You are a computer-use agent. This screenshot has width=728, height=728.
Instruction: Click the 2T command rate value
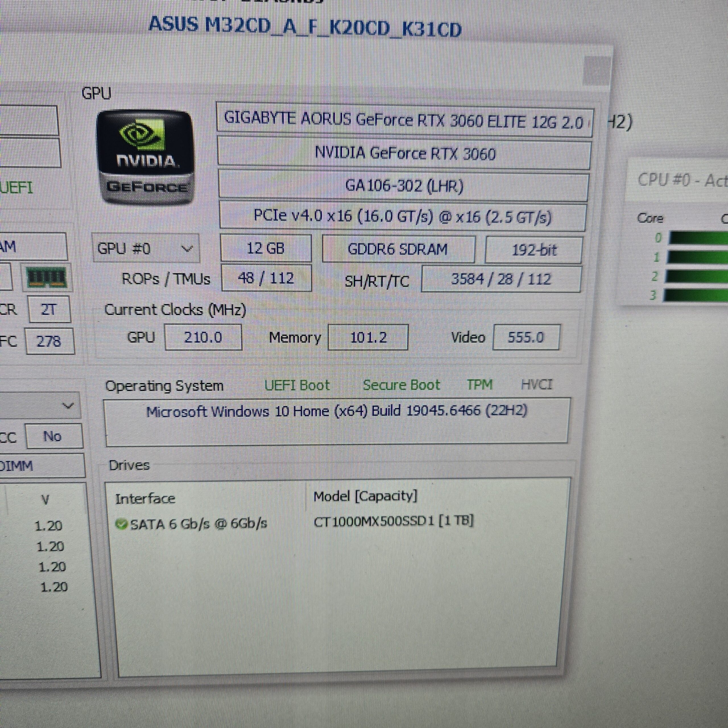coord(49,309)
